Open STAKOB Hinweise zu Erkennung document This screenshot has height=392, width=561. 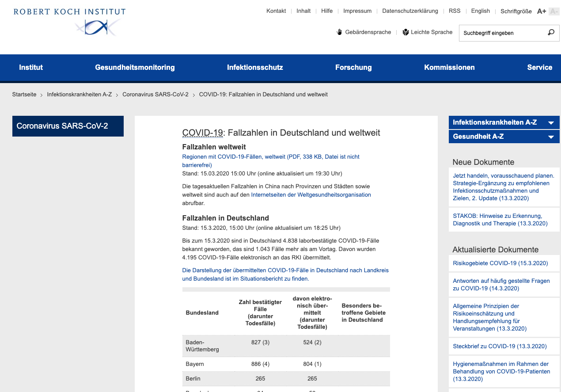(x=500, y=220)
